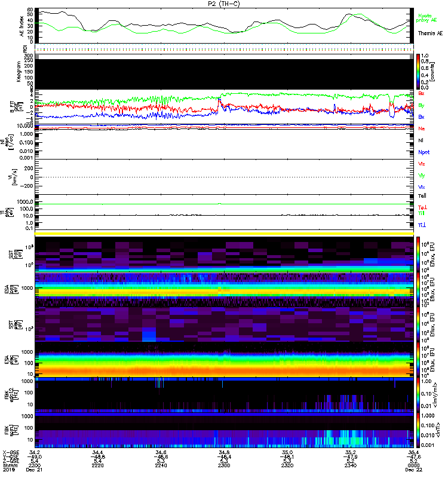448x478 pixels.
Task: Click the 'Vi [km/s]' axis label
Action: (14, 177)
